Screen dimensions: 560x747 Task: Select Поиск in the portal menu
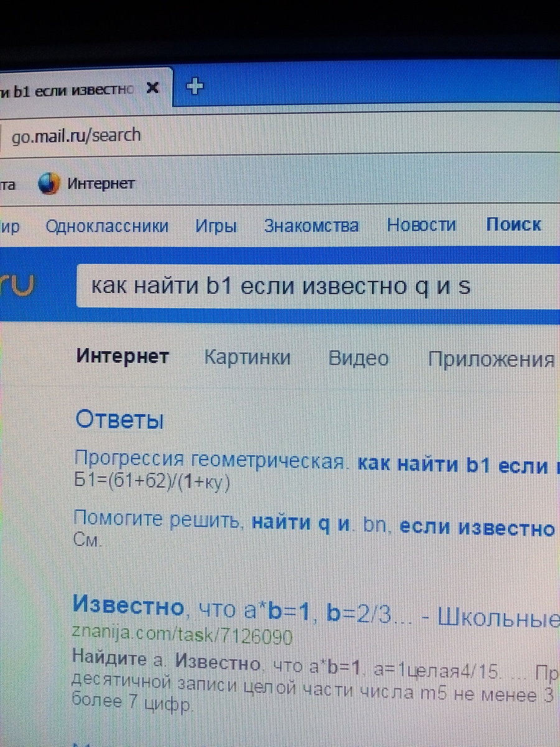pyautogui.click(x=514, y=224)
